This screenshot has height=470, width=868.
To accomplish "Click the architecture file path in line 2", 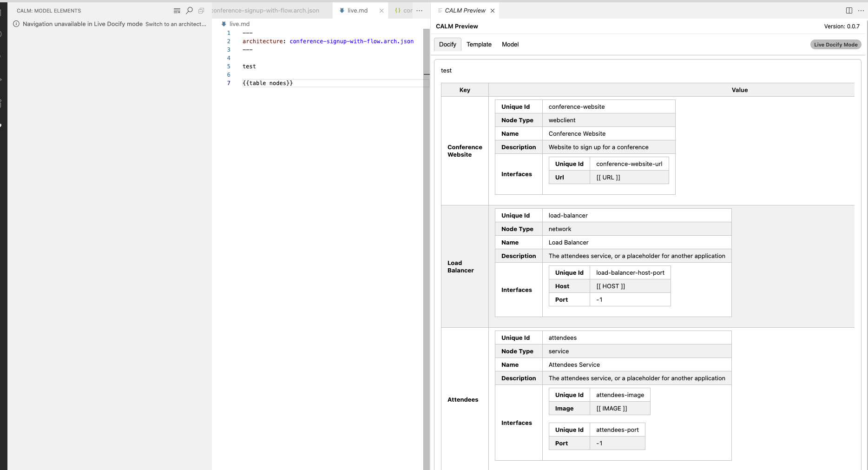I will point(351,41).
